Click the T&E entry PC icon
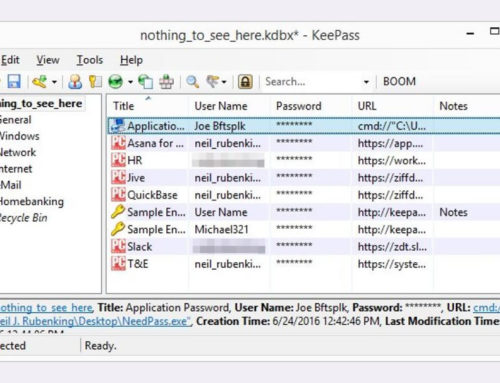This screenshot has height=383, width=500. (118, 264)
